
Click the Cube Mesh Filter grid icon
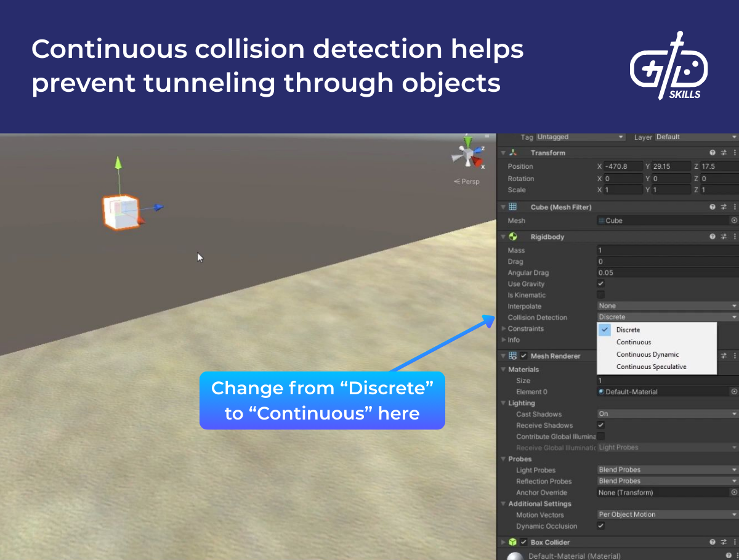pyautogui.click(x=512, y=207)
